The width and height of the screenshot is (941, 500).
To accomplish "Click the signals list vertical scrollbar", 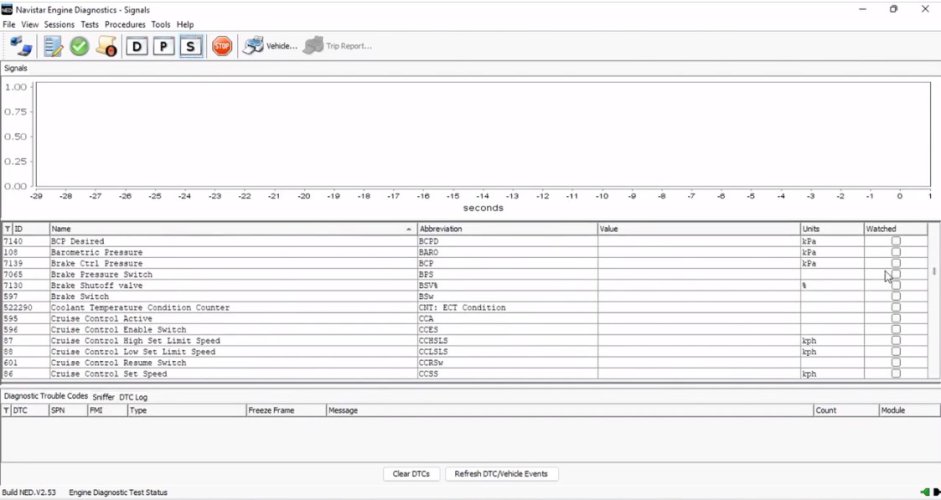I will point(934,300).
